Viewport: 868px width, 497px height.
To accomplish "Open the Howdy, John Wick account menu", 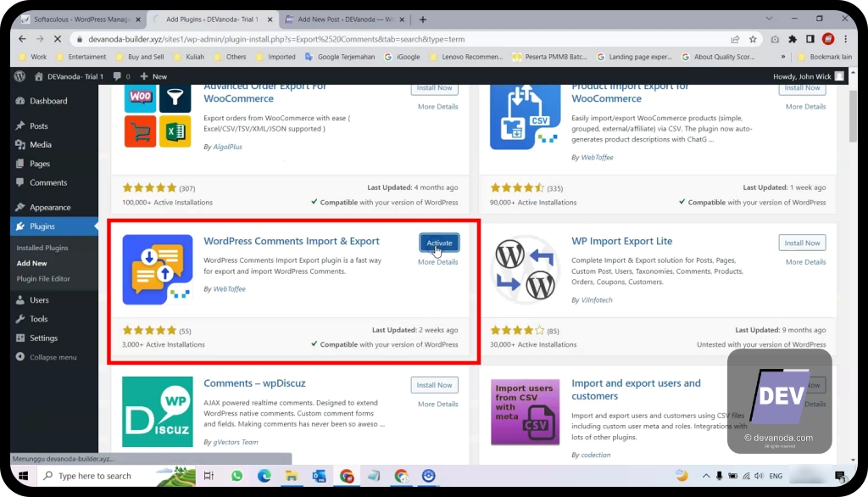I will click(808, 76).
